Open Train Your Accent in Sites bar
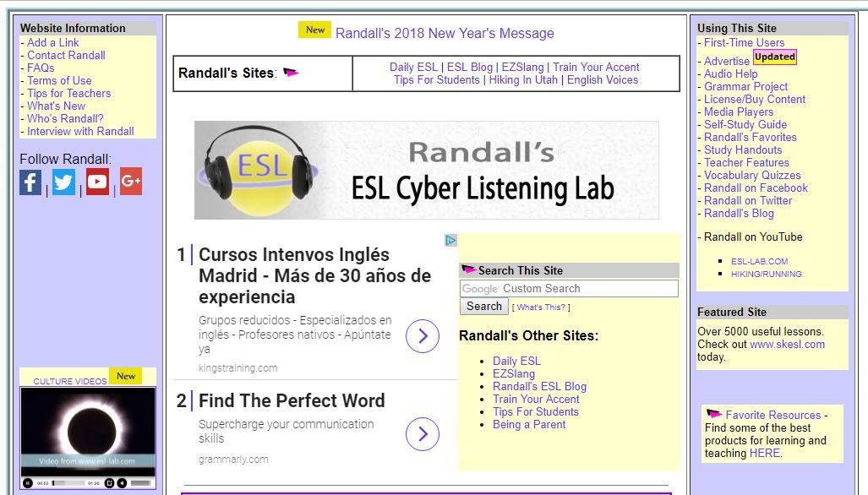 coord(596,67)
